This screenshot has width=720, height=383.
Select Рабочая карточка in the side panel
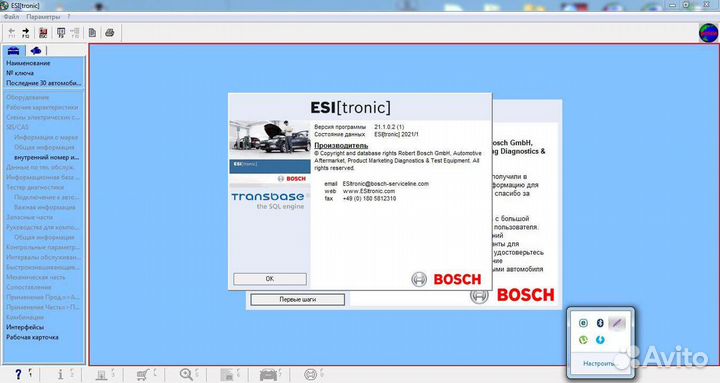tap(32, 337)
